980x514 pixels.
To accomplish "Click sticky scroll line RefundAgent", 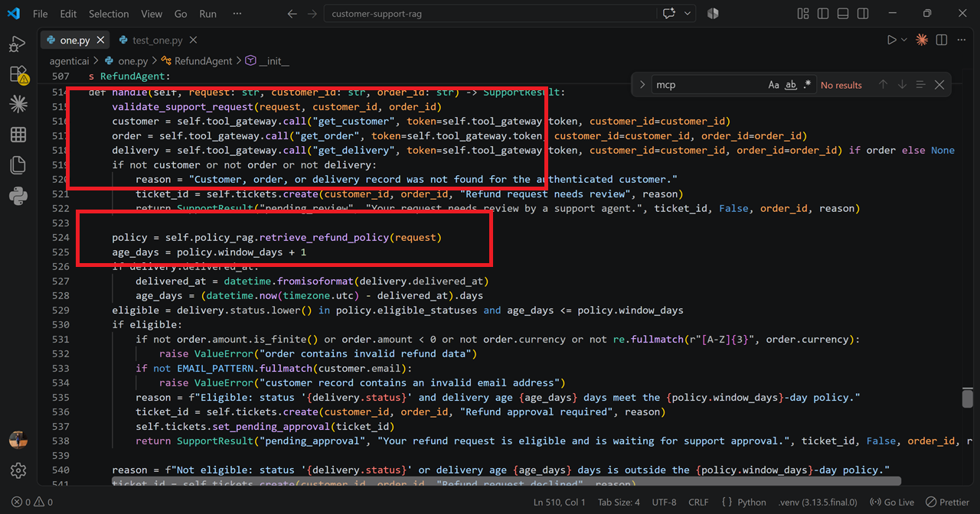I will 130,76.
